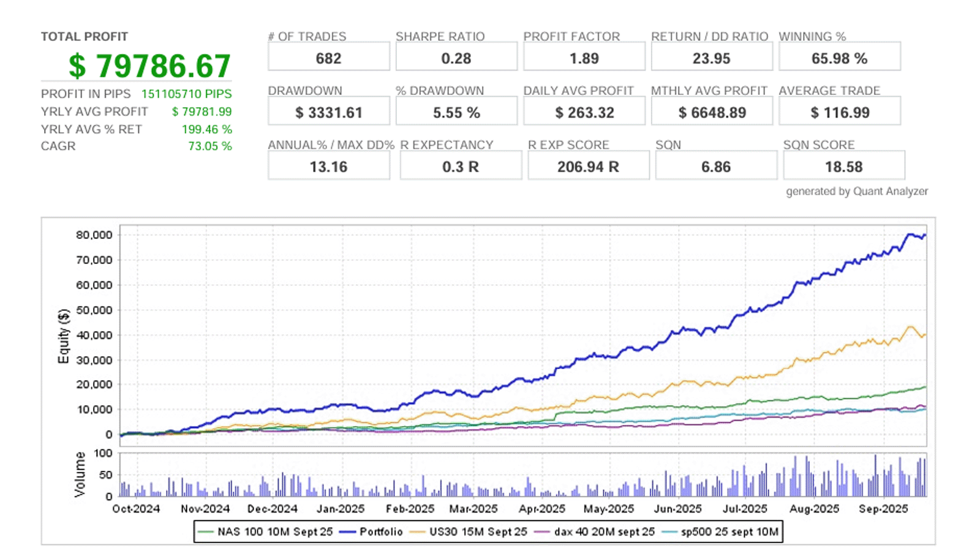The height and width of the screenshot is (551, 980).
Task: Click the total profit amount $ 79786.67
Action: coord(149,66)
